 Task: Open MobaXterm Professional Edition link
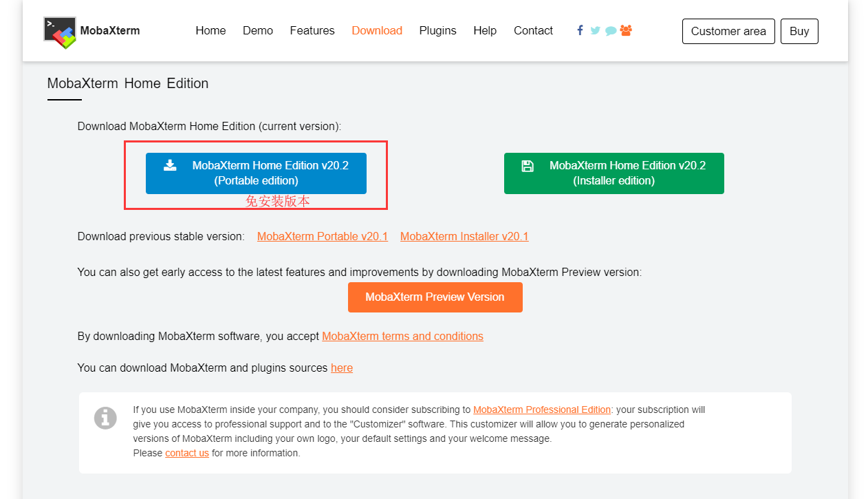coord(542,410)
